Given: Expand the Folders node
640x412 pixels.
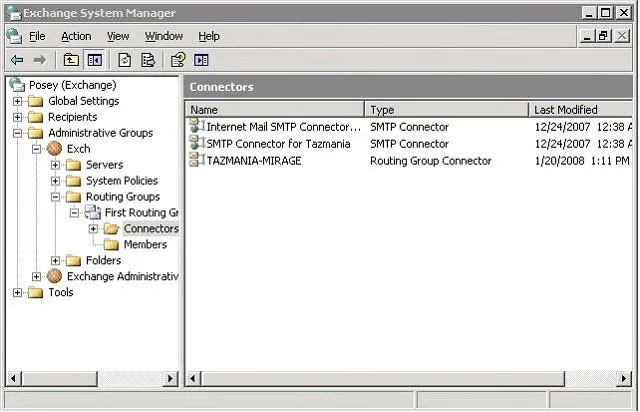Looking at the screenshot, I should point(55,261).
